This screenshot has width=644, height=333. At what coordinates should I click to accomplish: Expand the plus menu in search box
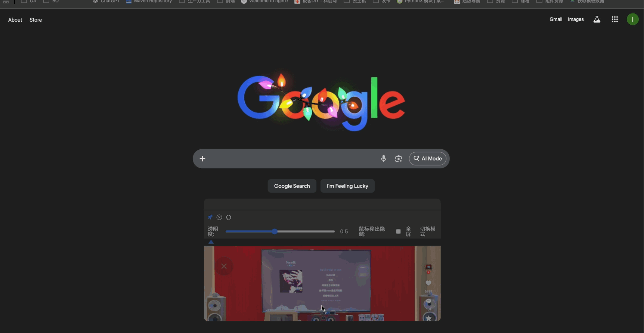tap(202, 159)
